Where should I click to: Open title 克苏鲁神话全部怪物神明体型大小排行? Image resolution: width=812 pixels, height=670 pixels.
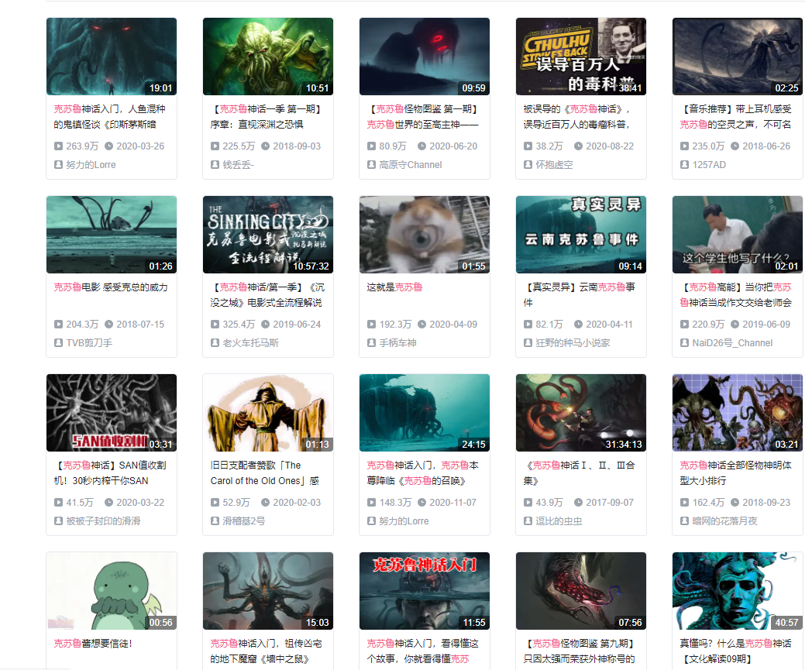pos(735,472)
